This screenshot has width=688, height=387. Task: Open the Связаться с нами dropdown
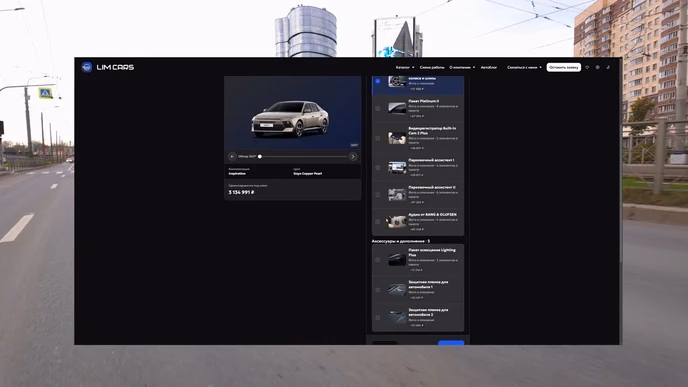point(524,67)
